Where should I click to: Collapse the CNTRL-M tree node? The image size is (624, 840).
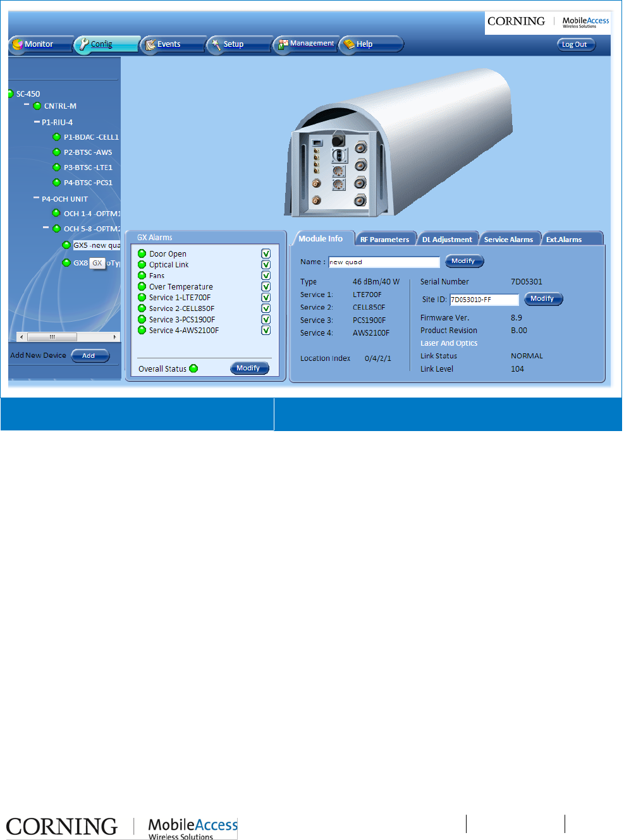pyautogui.click(x=27, y=105)
